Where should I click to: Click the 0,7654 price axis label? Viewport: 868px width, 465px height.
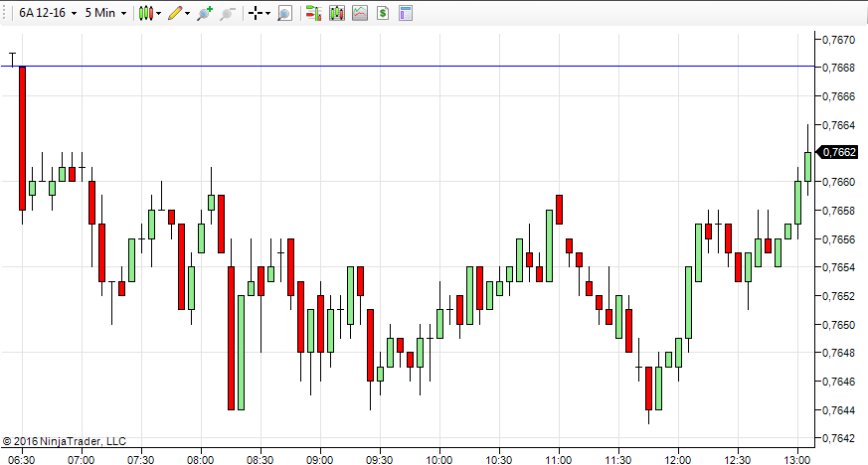pyautogui.click(x=838, y=267)
